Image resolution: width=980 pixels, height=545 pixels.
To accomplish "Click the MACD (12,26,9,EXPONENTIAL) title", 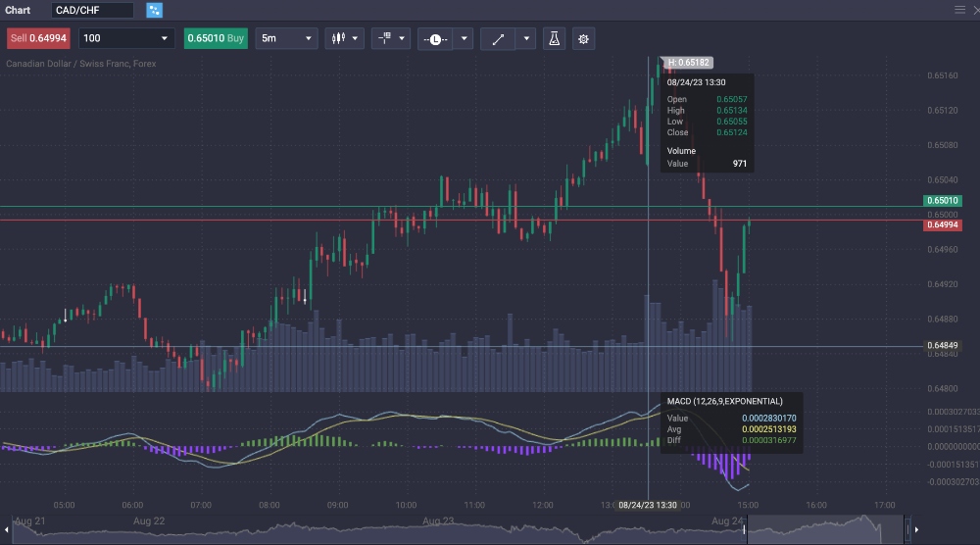I will pyautogui.click(x=724, y=401).
